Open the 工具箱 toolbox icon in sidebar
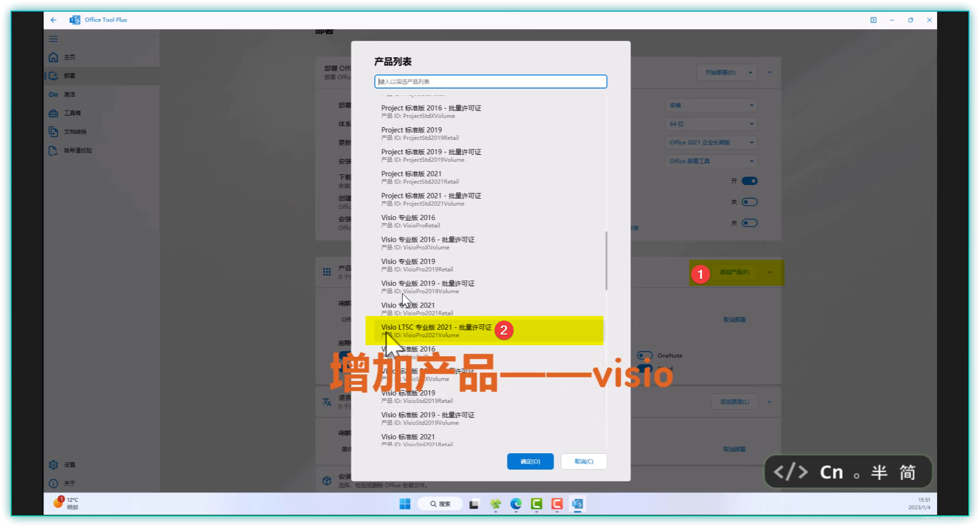This screenshot has height=527, width=980. 54,113
